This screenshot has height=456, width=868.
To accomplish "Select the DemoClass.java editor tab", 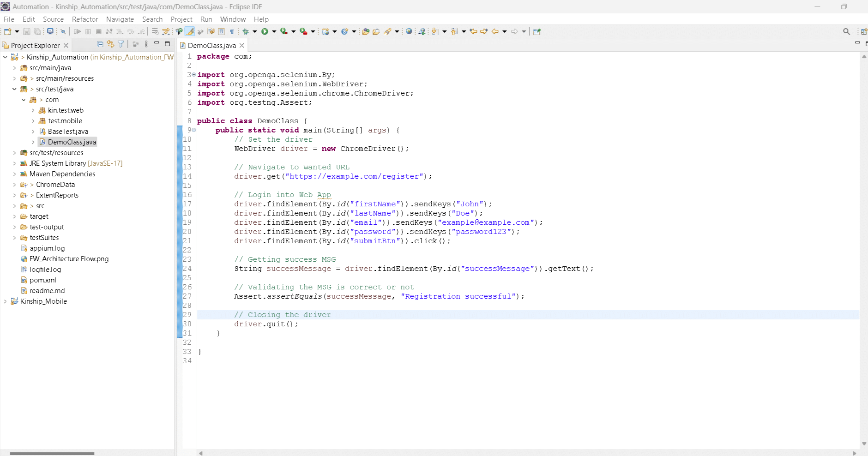I will tap(211, 45).
